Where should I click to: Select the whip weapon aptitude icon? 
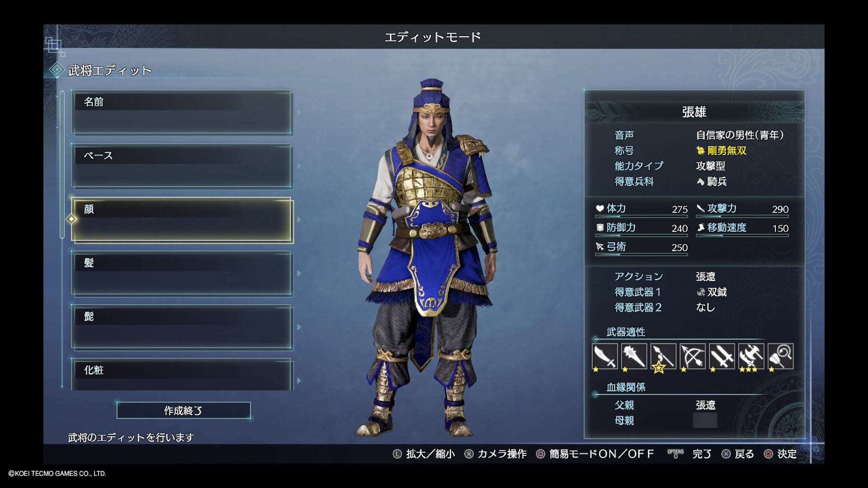(781, 357)
